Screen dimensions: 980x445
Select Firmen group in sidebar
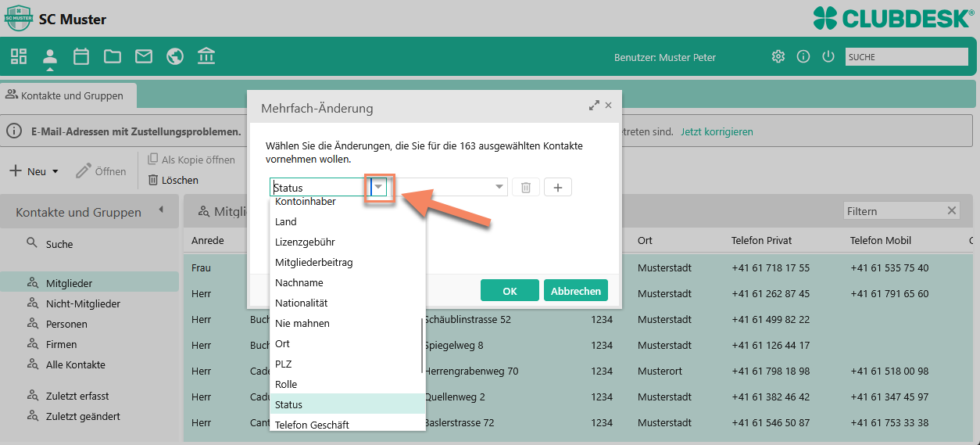coord(61,344)
